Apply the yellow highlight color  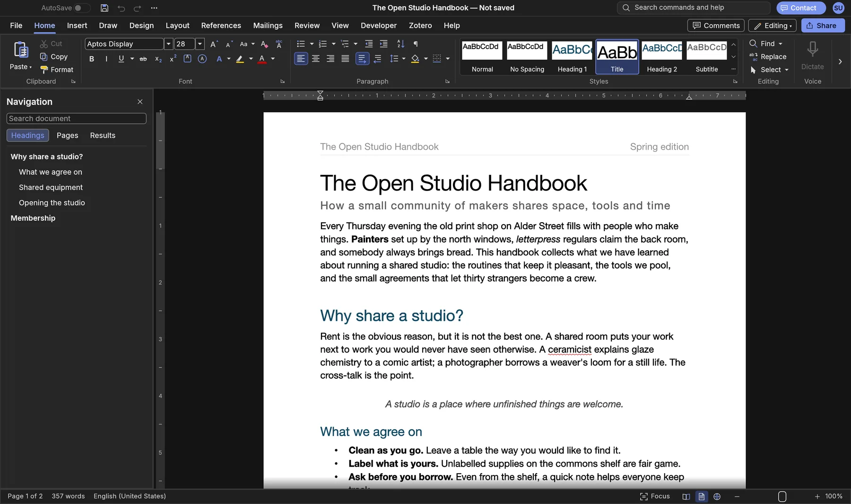coord(240,59)
